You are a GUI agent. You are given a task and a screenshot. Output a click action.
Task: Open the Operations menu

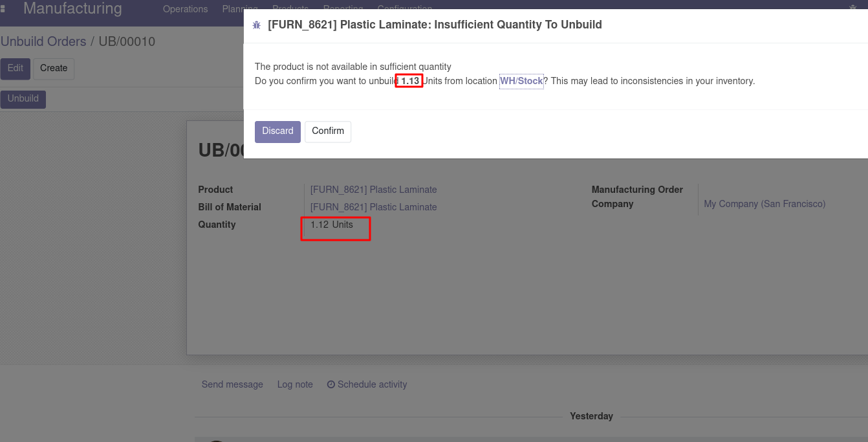[185, 9]
